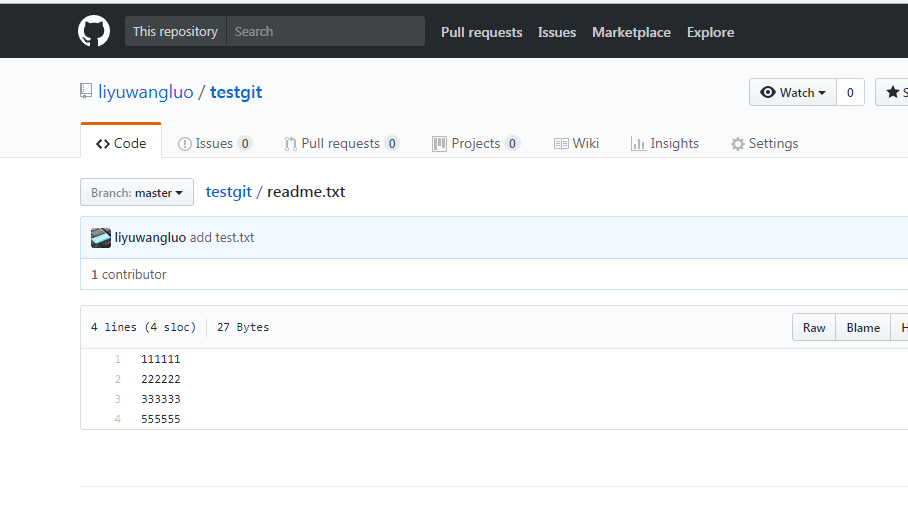908x524 pixels.
Task: Click the eye icon on Watch button
Action: click(768, 92)
